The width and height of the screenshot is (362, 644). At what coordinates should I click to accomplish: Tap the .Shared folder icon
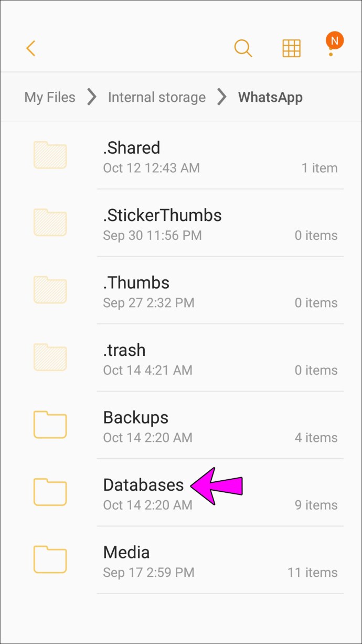coord(50,155)
